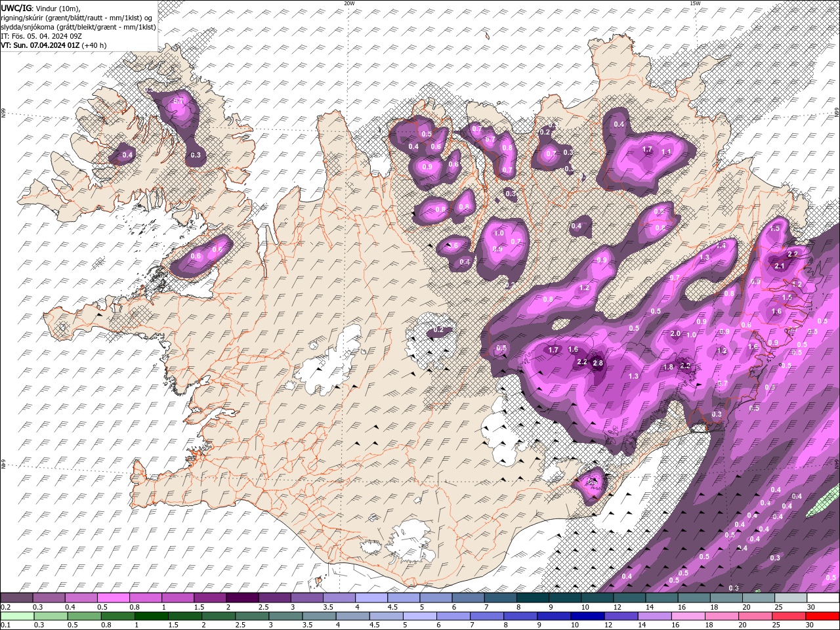Select the bottom-row blue swatch labeled 10
This screenshot has width=840, height=630.
(587, 616)
